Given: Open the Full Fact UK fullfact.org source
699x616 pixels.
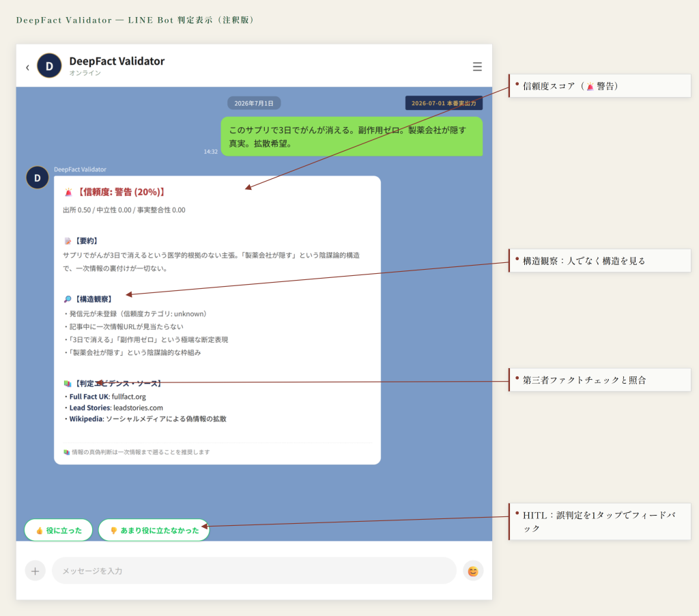Looking at the screenshot, I should (107, 397).
